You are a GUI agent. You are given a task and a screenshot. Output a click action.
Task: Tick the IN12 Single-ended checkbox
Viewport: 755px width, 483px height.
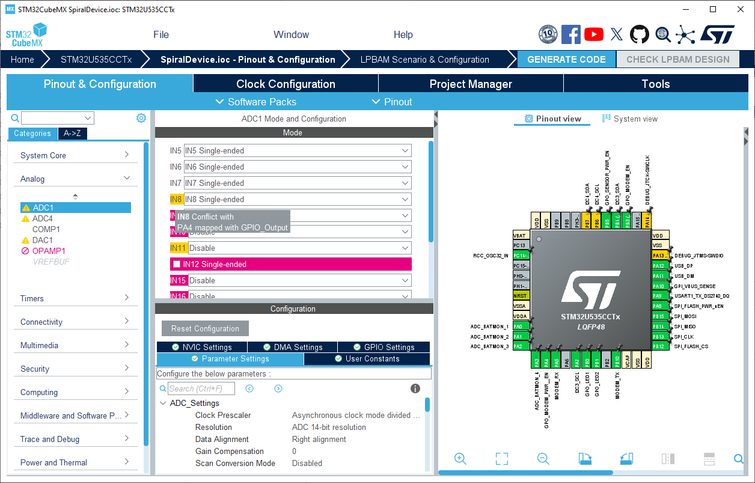coord(177,264)
